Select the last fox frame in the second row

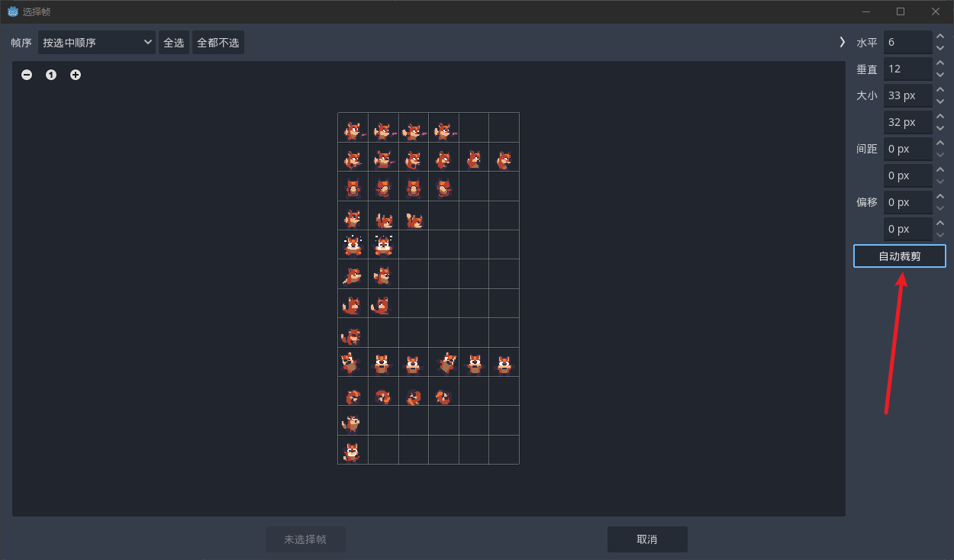coord(504,160)
